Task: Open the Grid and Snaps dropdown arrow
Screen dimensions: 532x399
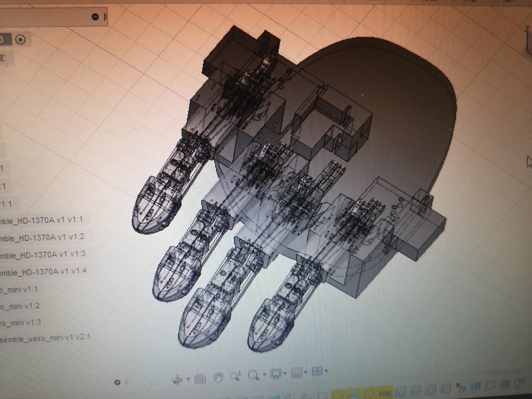Action: click(306, 372)
